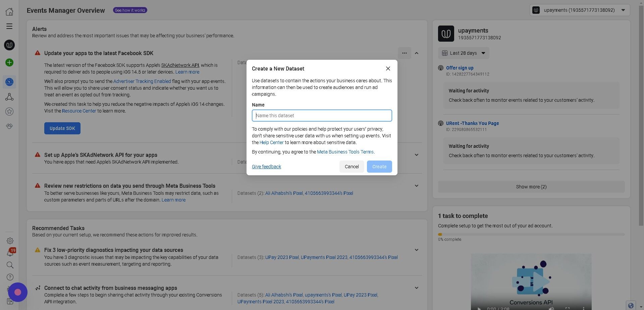Open the data sources triangle-nodes icon
644x310 pixels.
click(x=9, y=97)
